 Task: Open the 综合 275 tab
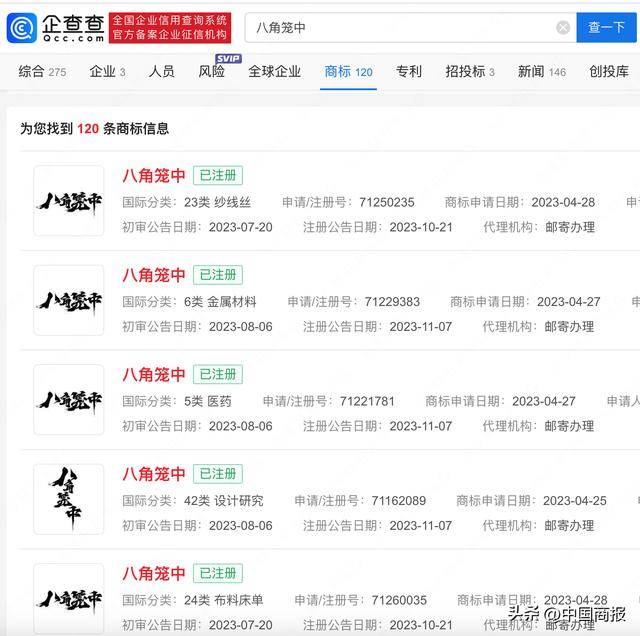pos(42,72)
